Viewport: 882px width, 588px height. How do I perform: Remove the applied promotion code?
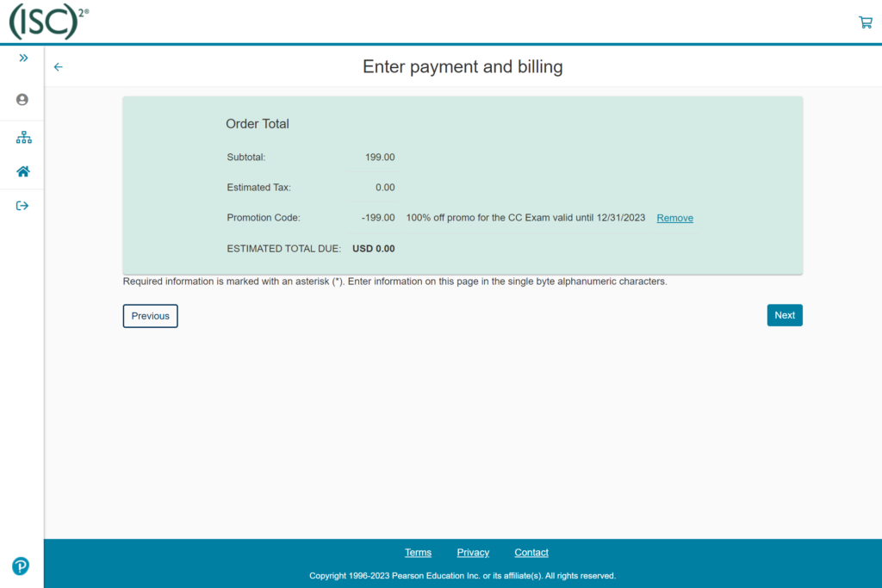pyautogui.click(x=674, y=218)
